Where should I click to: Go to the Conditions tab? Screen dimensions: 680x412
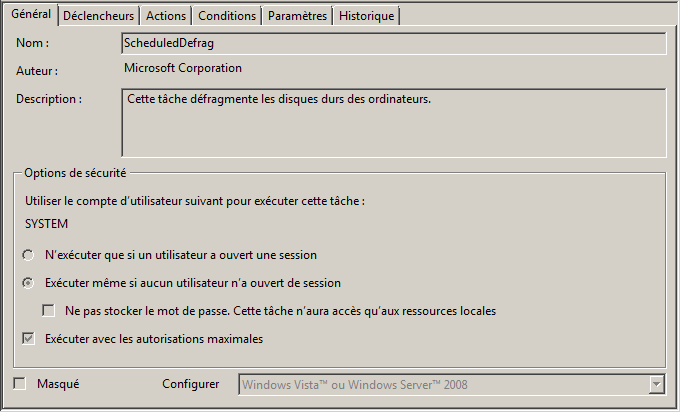point(226,16)
